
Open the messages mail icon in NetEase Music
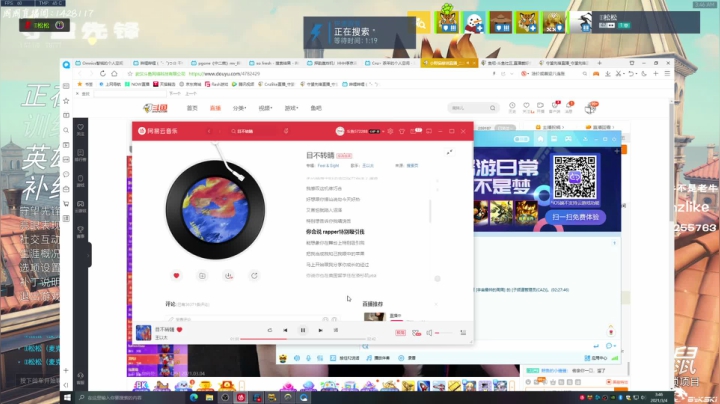click(413, 131)
